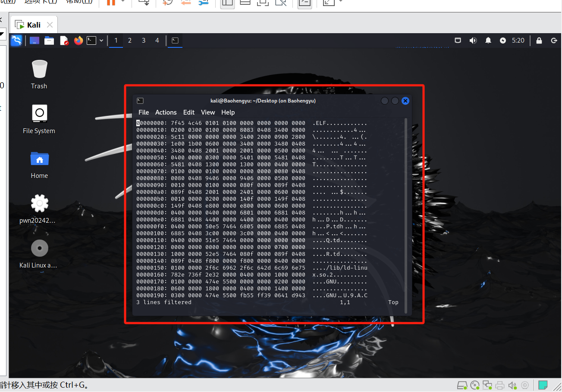
Task: Launch Firefox from the Kali panel
Action: tap(78, 40)
